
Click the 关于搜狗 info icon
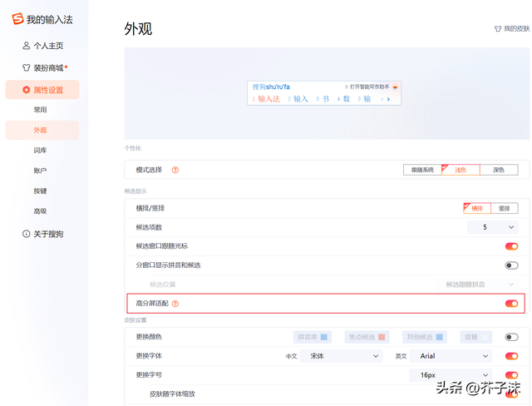[26, 234]
